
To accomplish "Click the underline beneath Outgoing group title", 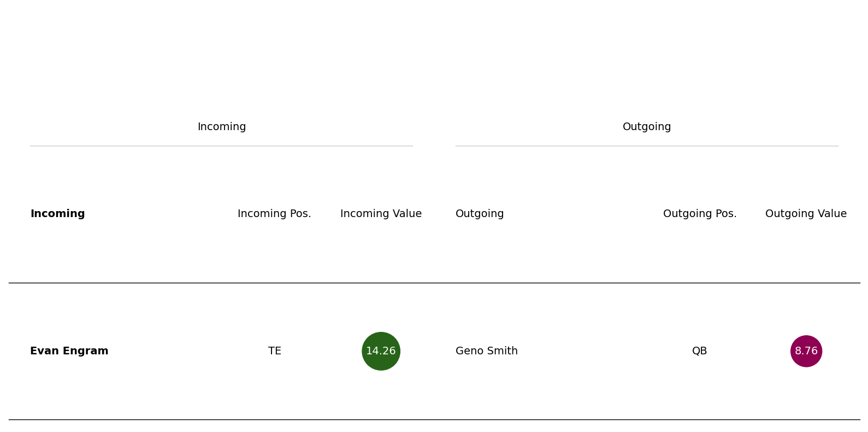I will (x=647, y=146).
